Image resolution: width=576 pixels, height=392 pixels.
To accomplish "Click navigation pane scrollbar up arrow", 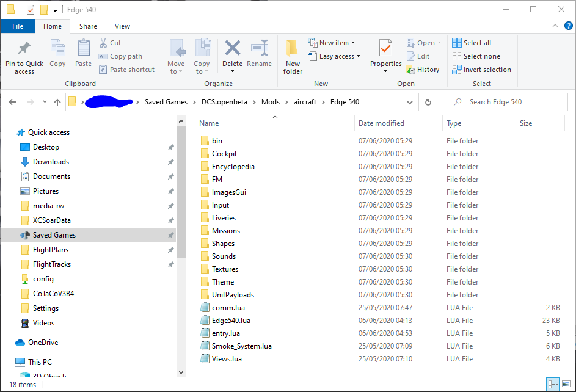I will click(x=181, y=121).
